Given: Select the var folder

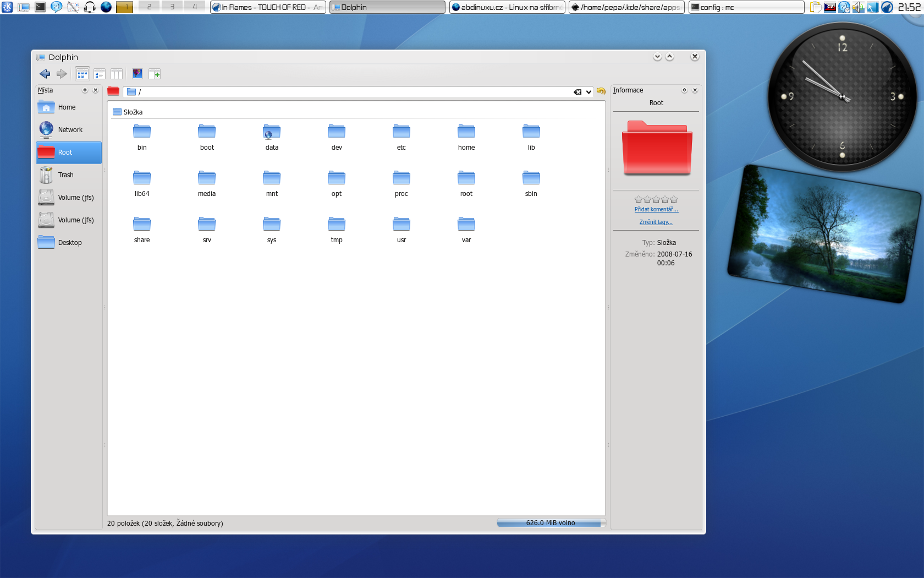Looking at the screenshot, I should [466, 230].
